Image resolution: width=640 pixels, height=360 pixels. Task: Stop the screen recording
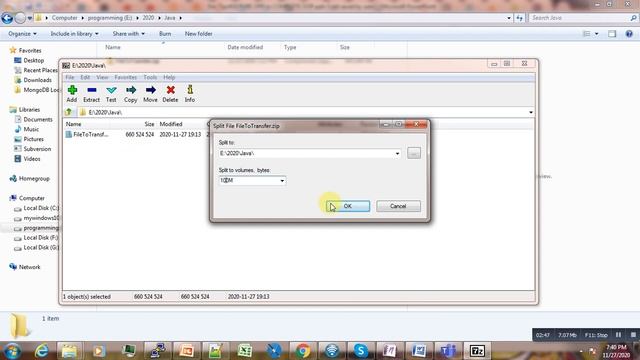(x=633, y=335)
